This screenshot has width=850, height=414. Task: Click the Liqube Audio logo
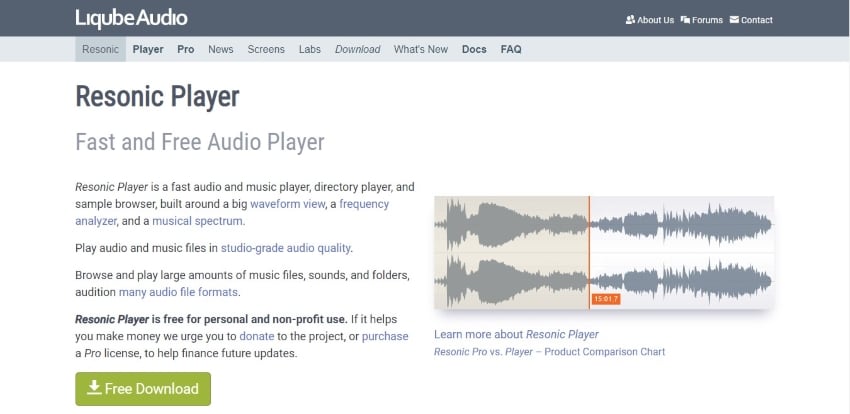pos(131,19)
